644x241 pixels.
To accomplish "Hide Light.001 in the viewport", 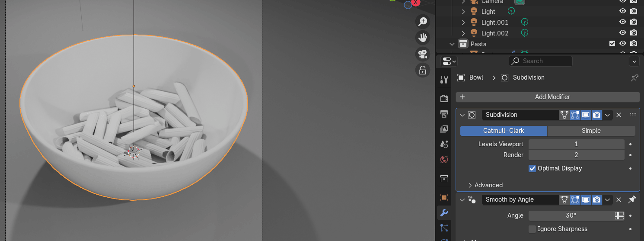I will pyautogui.click(x=622, y=22).
